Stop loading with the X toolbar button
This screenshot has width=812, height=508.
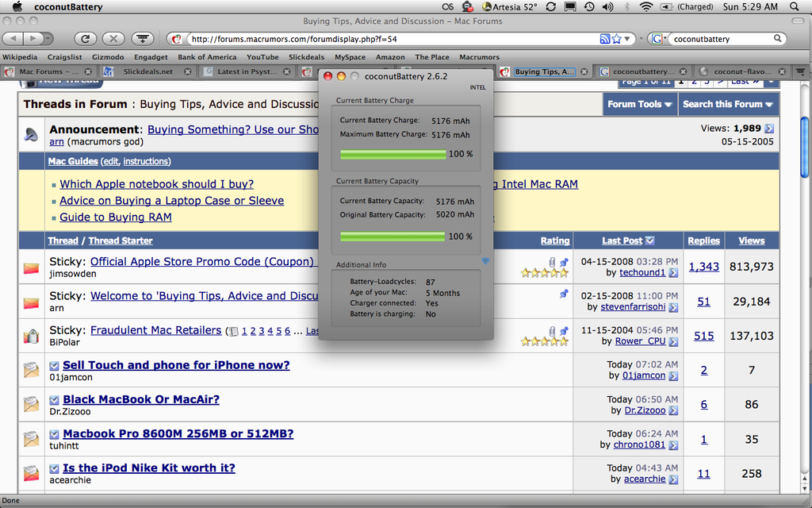113,38
